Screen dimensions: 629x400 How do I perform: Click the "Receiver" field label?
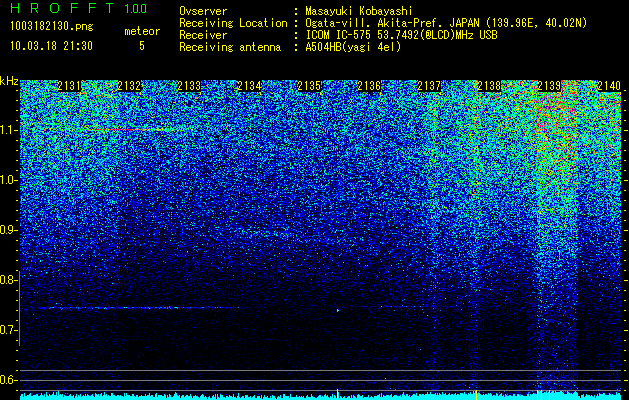click(203, 35)
